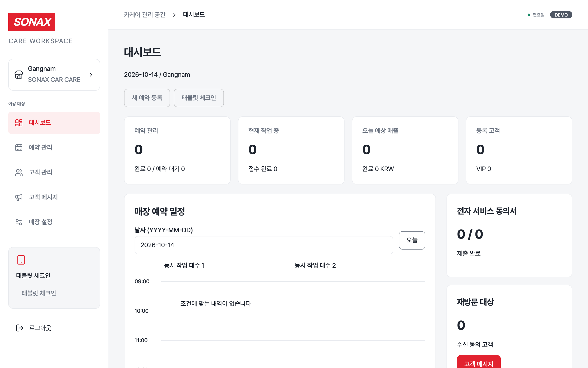Open the 고객 메시지 sidebar menu

(54, 197)
